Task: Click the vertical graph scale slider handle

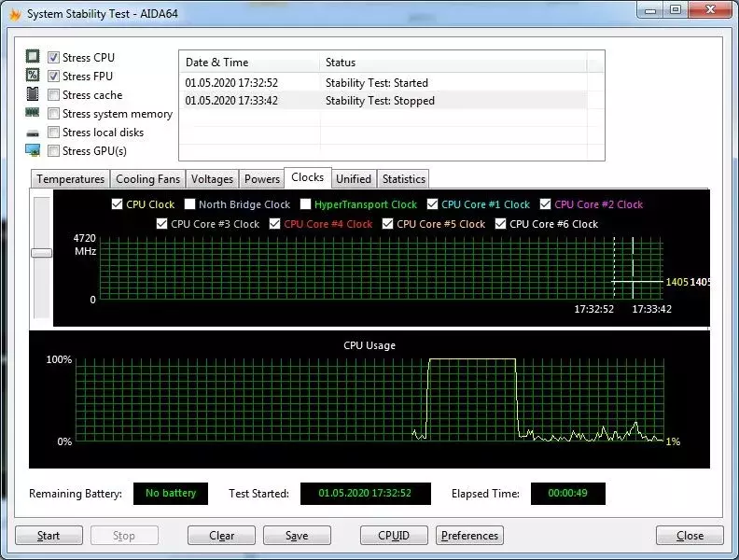Action: pos(41,253)
